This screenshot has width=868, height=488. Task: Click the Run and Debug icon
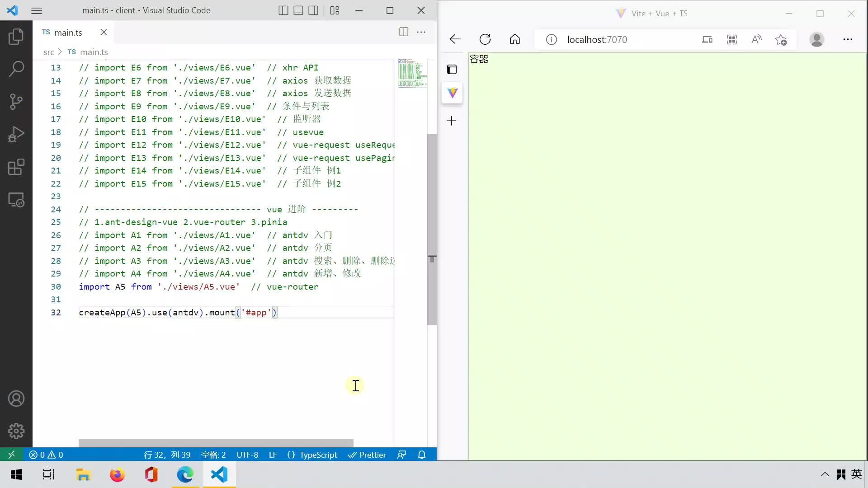point(16,134)
